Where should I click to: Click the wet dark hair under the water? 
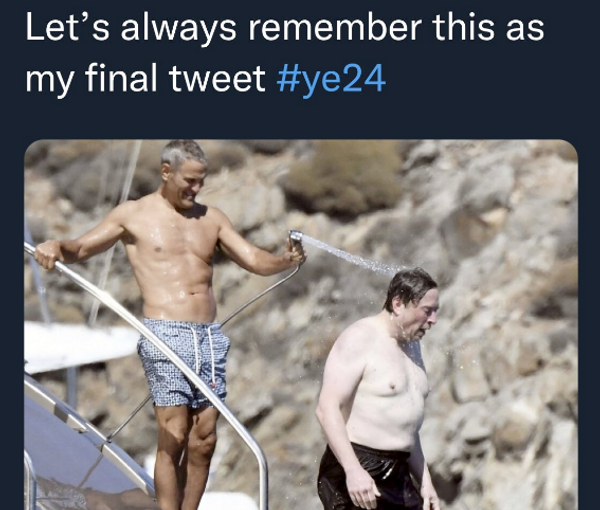click(x=408, y=285)
